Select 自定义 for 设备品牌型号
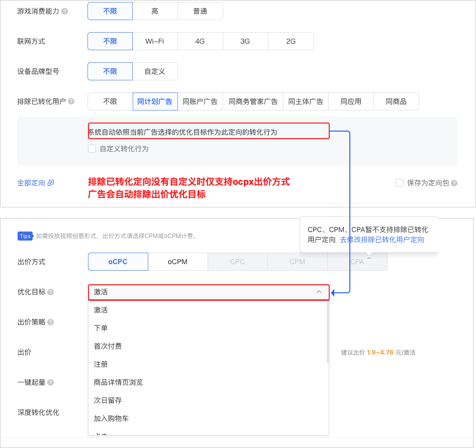The height and width of the screenshot is (448, 476). click(x=155, y=71)
